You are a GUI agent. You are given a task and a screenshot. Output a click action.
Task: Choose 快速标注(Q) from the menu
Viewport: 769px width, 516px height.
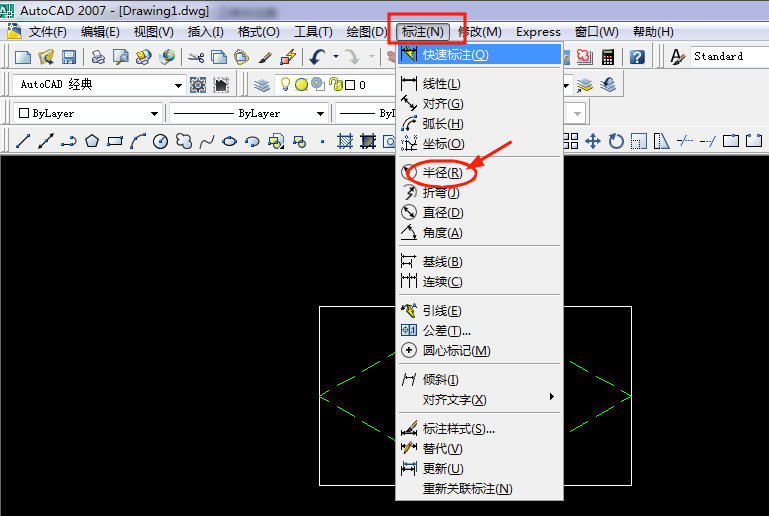click(479, 54)
